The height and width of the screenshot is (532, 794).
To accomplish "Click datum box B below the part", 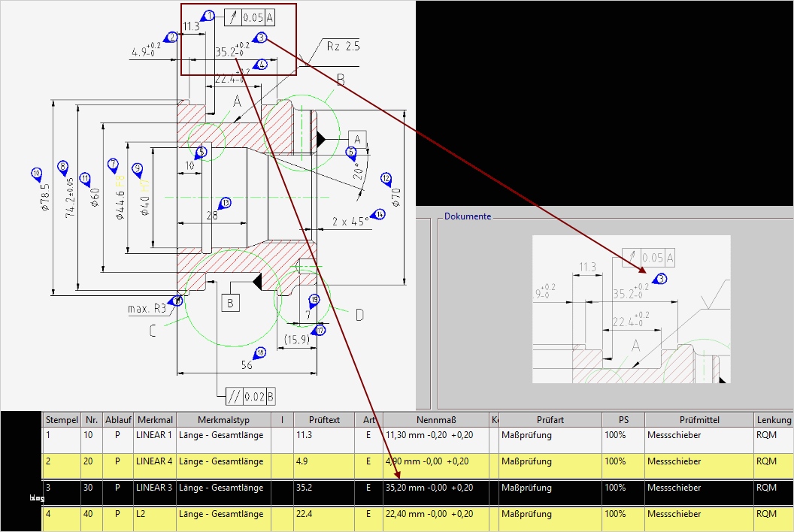I will tap(230, 303).
